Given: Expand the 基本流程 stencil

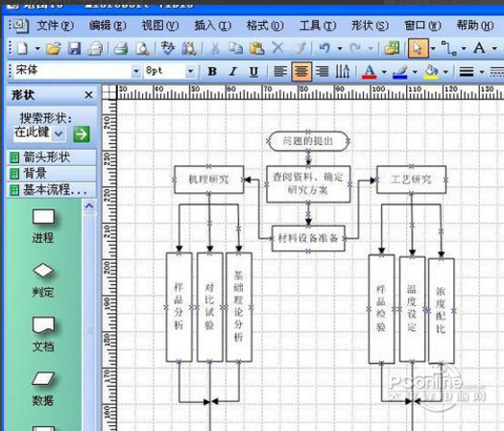Looking at the screenshot, I should [52, 190].
